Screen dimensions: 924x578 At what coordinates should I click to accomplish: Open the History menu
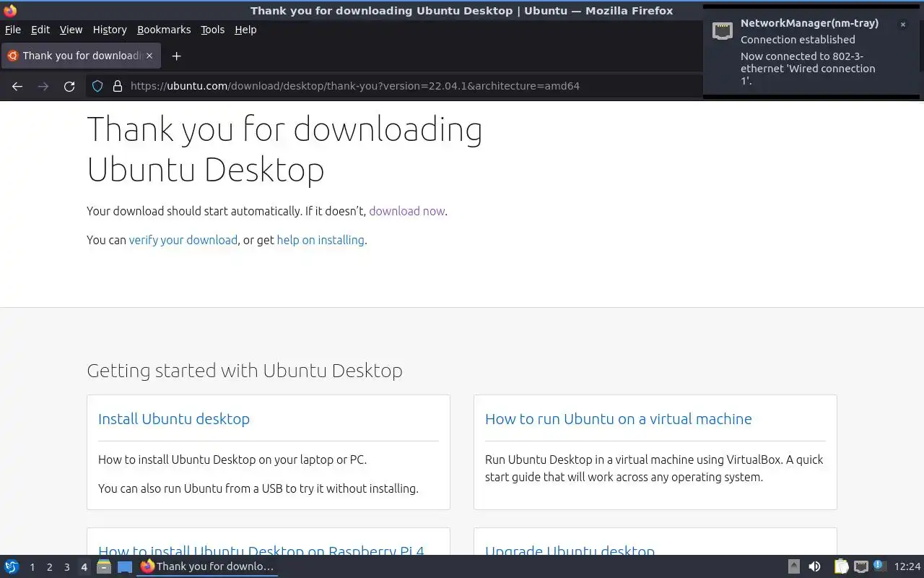coord(110,30)
